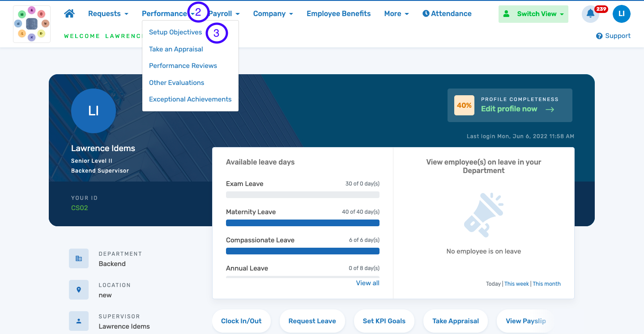Open the Switch View dropdown
The image size is (644, 334).
coord(533,14)
